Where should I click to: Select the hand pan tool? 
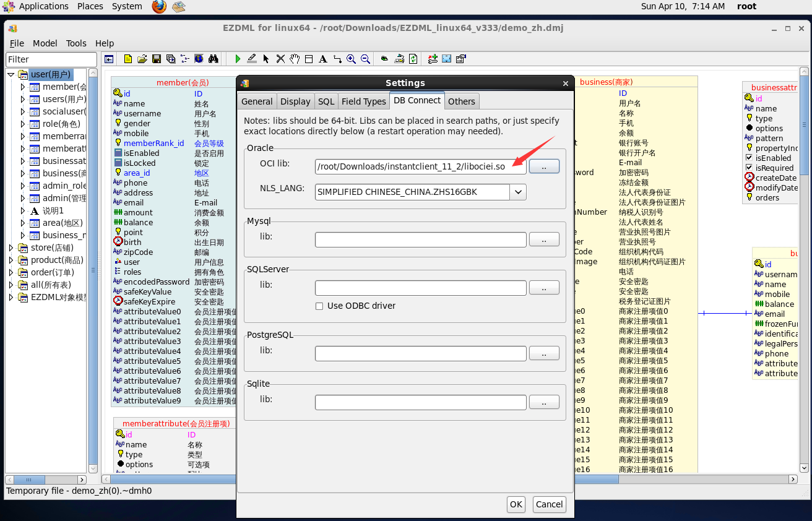[x=295, y=59]
